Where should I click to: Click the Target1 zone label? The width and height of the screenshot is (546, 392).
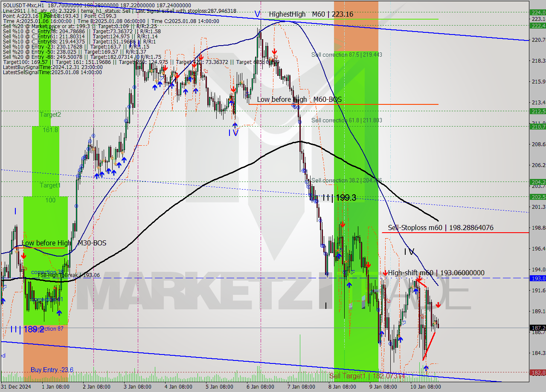(50, 185)
